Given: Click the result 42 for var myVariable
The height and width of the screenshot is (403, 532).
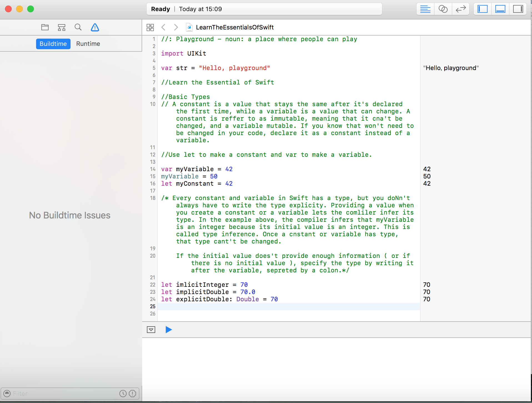Looking at the screenshot, I should coord(427,169).
